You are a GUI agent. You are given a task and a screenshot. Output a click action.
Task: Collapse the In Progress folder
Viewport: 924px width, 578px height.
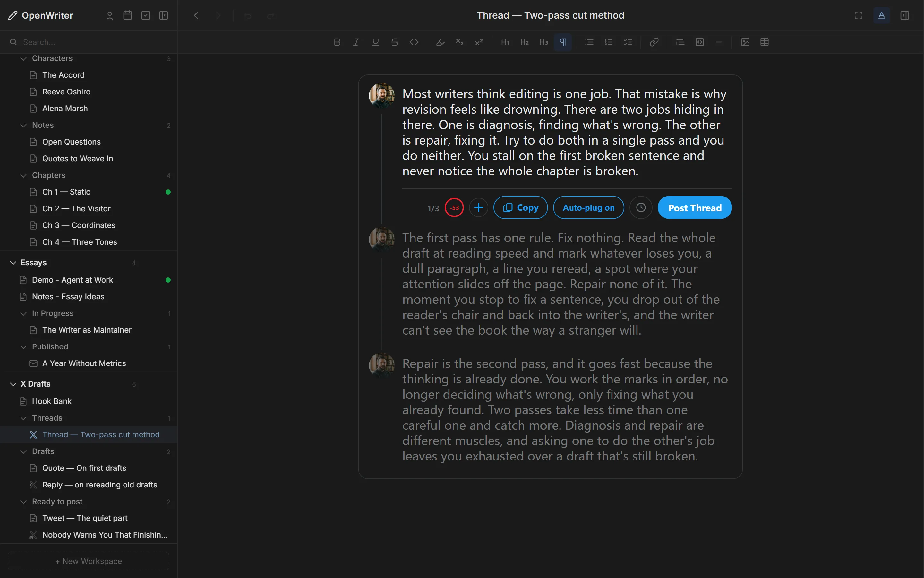(x=23, y=313)
